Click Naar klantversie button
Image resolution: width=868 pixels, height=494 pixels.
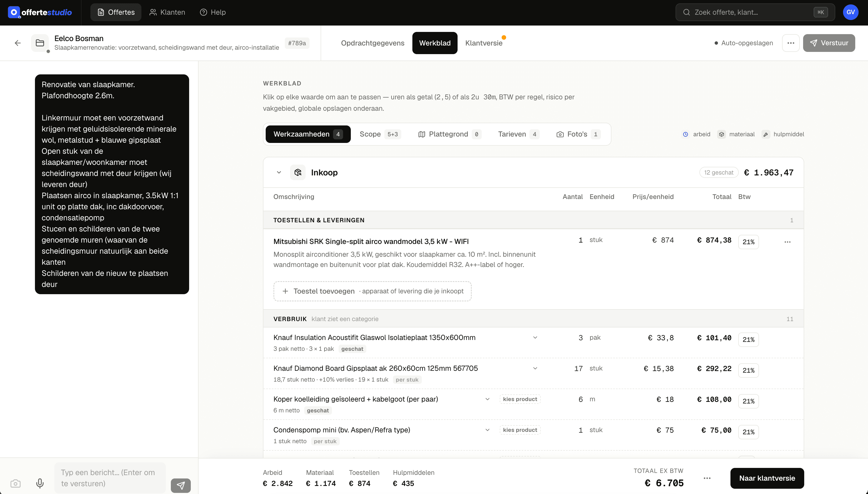click(x=767, y=478)
